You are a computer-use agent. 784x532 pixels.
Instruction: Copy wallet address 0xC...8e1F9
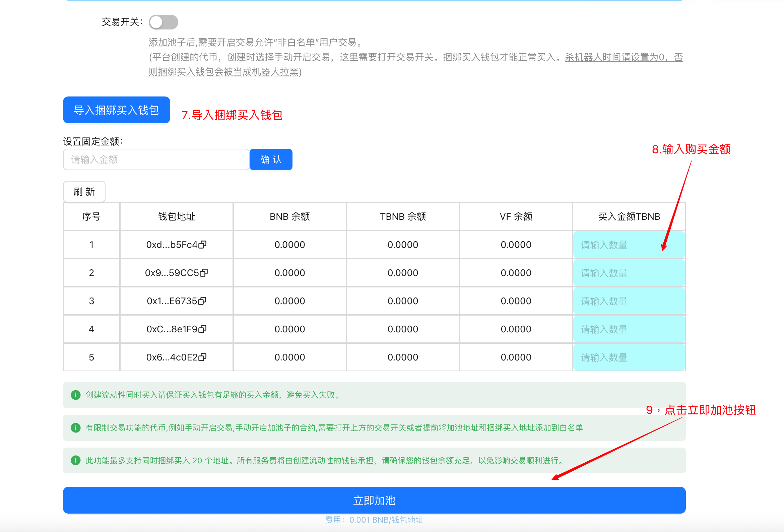click(x=202, y=329)
